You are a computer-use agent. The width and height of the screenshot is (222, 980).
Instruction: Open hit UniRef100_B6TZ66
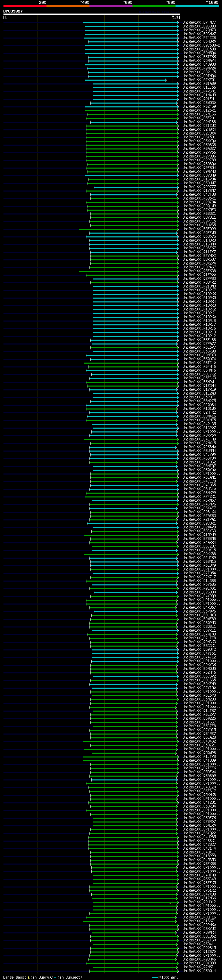point(199,57)
